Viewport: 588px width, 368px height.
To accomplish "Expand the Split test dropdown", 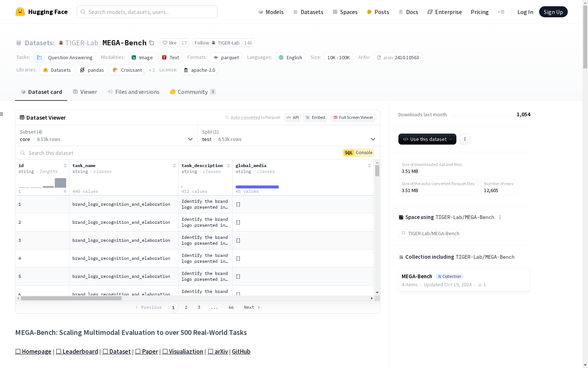I will pos(289,135).
